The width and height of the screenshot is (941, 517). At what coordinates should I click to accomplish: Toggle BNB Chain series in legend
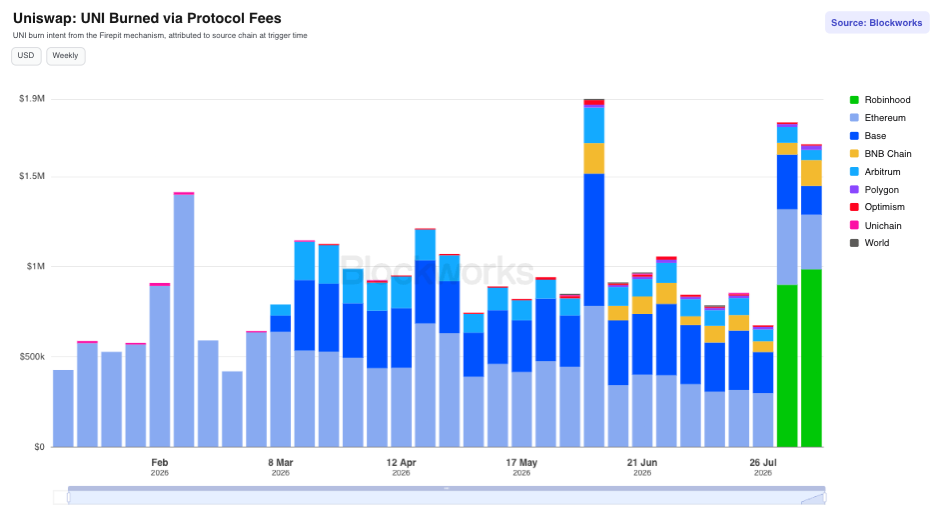[880, 154]
